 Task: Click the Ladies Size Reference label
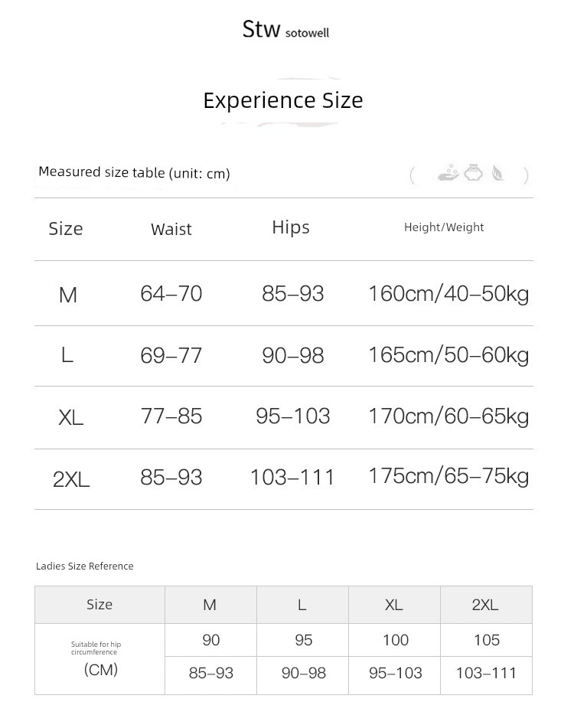tap(84, 566)
